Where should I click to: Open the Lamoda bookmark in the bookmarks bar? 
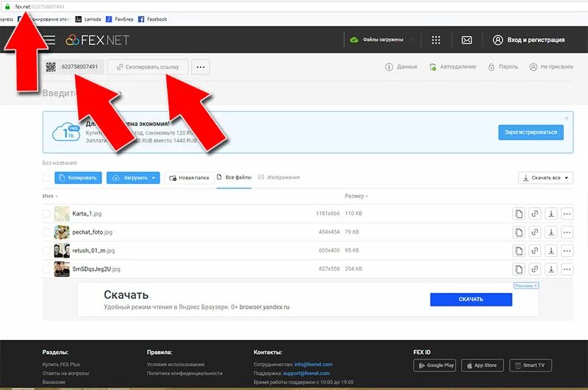coord(88,19)
